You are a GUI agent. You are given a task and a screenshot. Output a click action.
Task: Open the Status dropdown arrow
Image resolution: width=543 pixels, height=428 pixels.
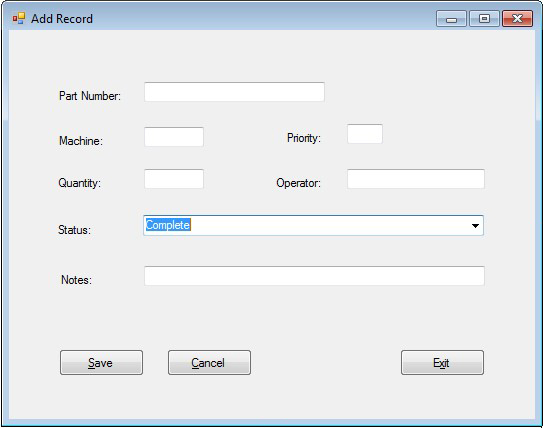point(475,226)
